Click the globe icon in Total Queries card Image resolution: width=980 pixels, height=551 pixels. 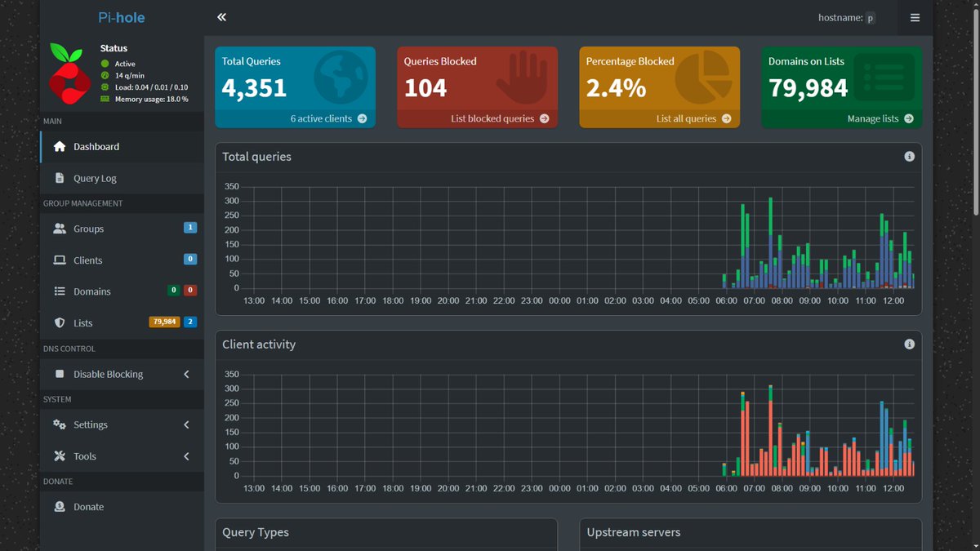coord(341,78)
